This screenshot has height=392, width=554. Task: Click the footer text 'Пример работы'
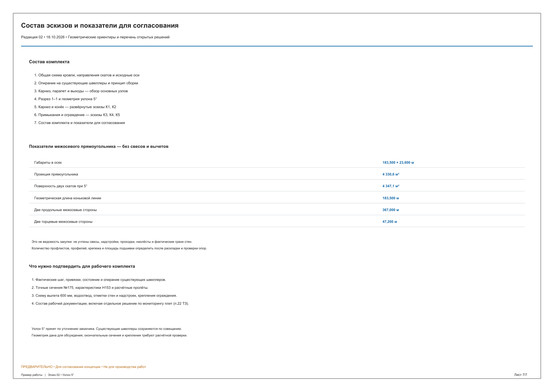32,375
